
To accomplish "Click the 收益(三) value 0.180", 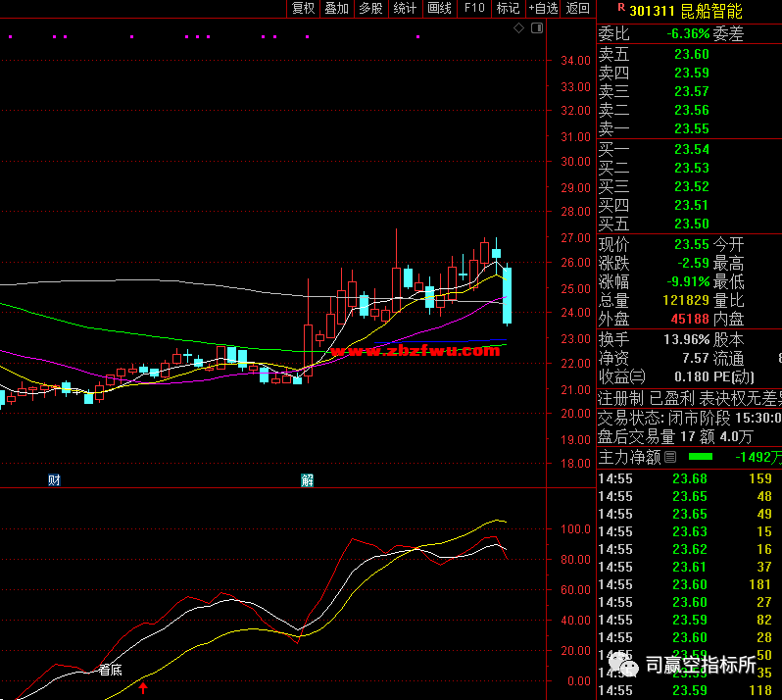I will (691, 376).
